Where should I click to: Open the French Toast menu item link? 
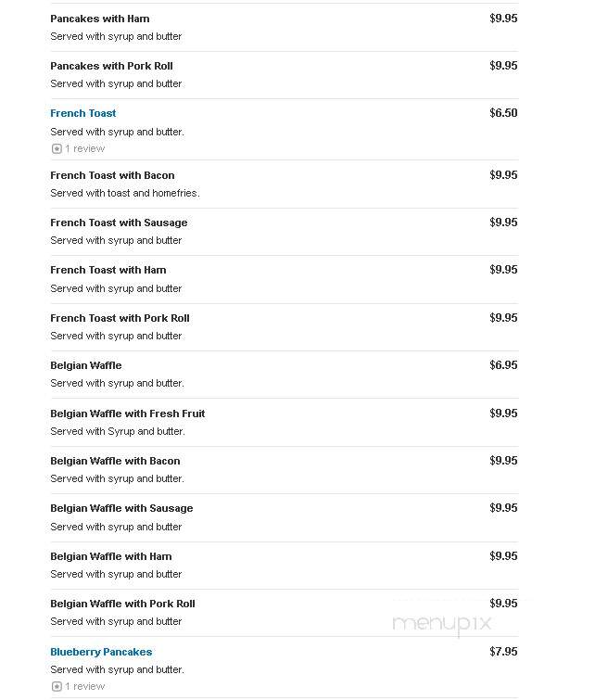click(x=83, y=113)
